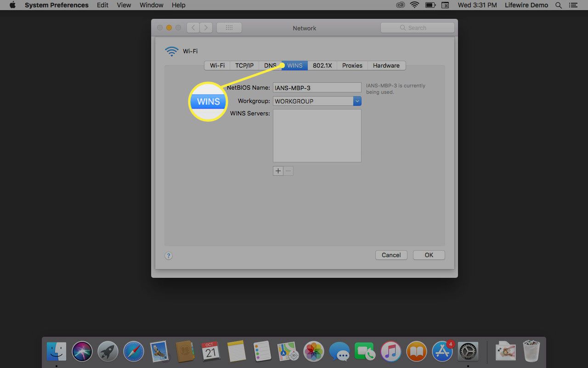Switch to the Hardware tab

[x=386, y=65]
